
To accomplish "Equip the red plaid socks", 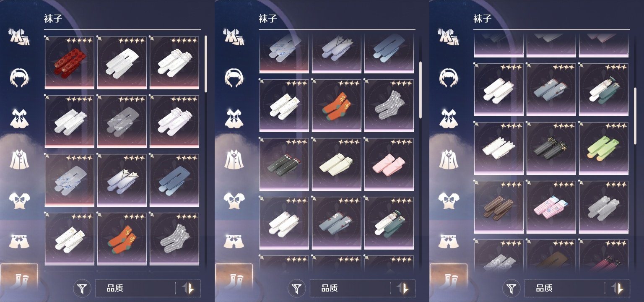I will pyautogui.click(x=70, y=62).
